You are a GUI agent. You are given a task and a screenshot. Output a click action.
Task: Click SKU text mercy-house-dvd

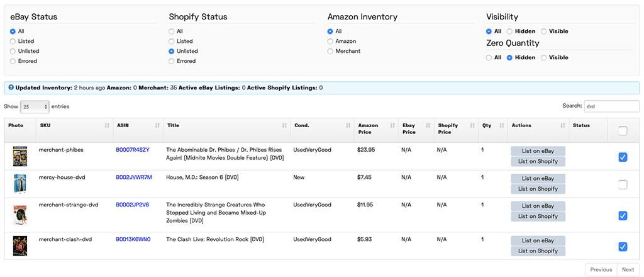[x=62, y=177]
